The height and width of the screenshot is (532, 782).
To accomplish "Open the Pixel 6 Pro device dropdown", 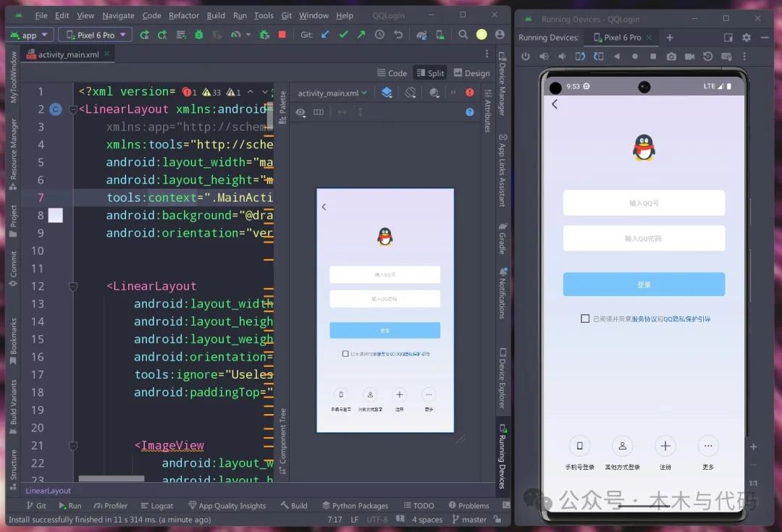I will tap(96, 35).
